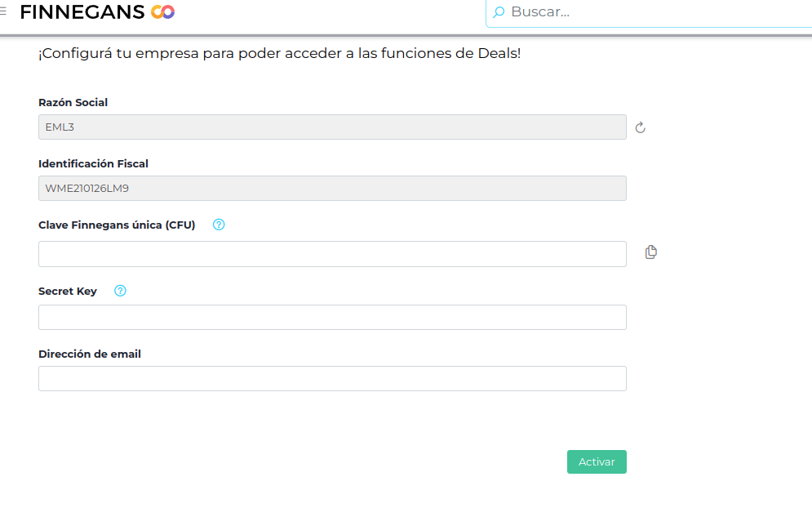Show the Secret Key help tooltip
This screenshot has width=812, height=517.
click(121, 291)
